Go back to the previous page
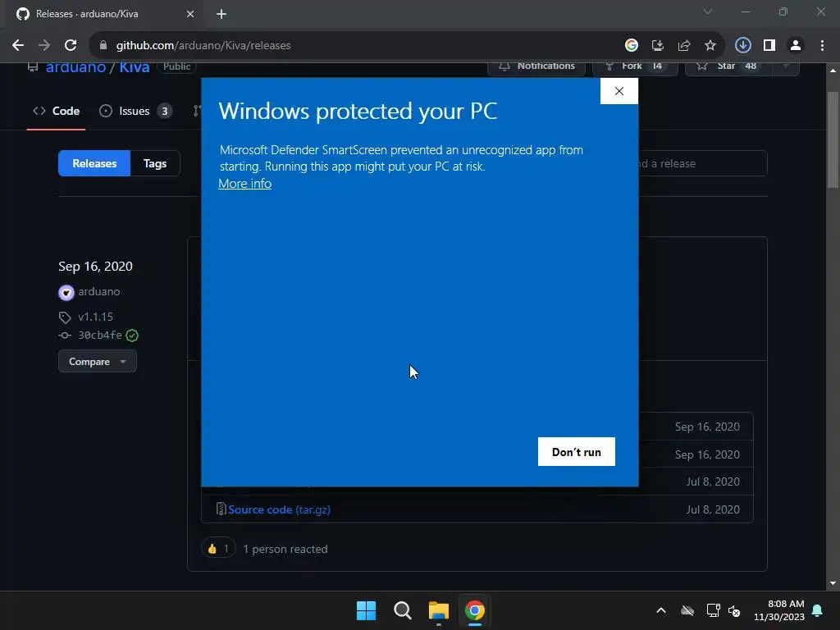The height and width of the screenshot is (630, 840). [x=18, y=46]
